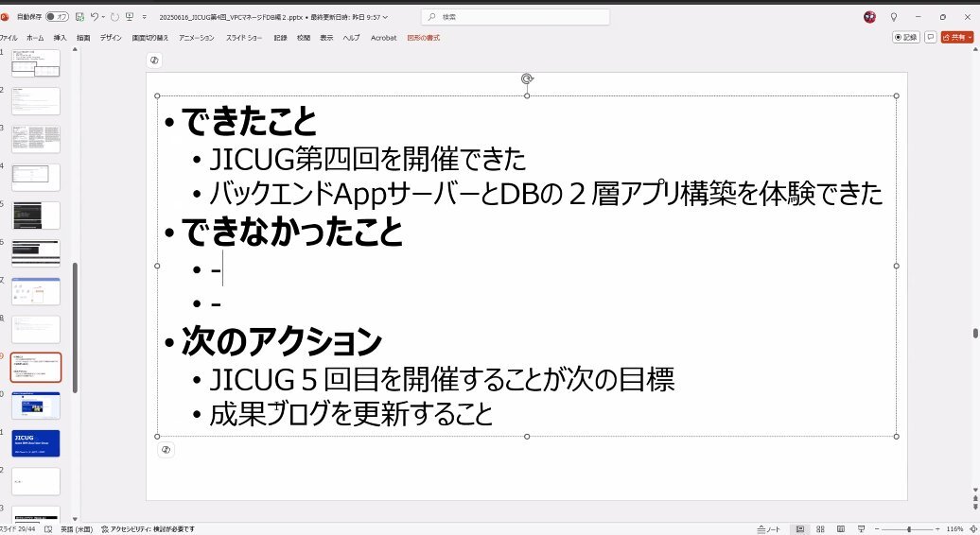Click the heading 次のアクション

[x=281, y=341]
